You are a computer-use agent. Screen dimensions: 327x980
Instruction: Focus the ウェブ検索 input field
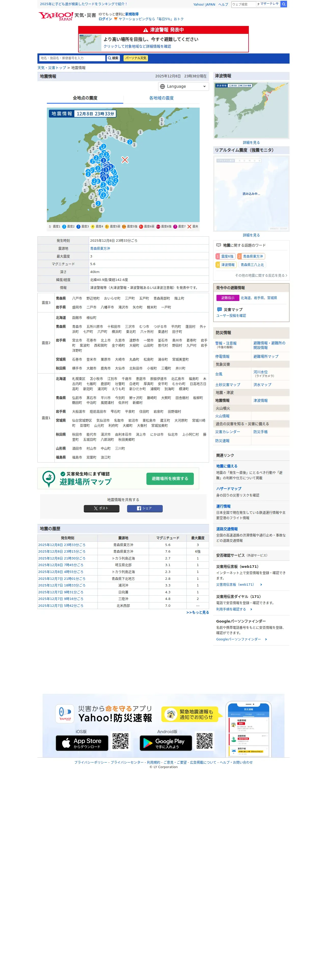244,4
